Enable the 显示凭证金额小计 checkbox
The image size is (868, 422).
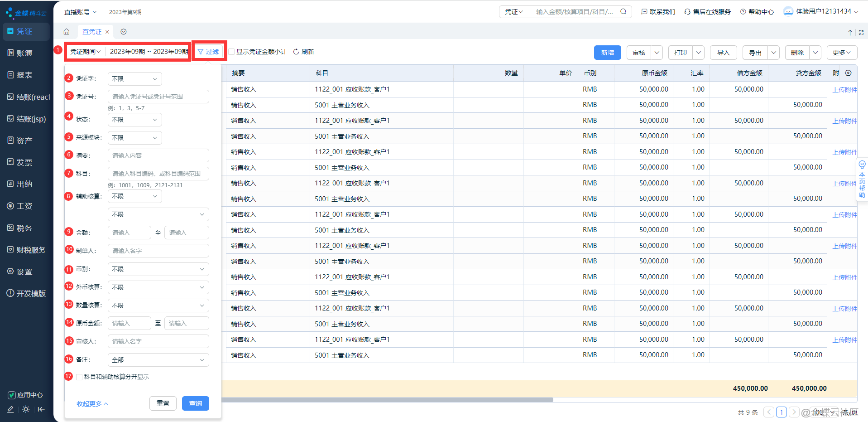point(231,51)
